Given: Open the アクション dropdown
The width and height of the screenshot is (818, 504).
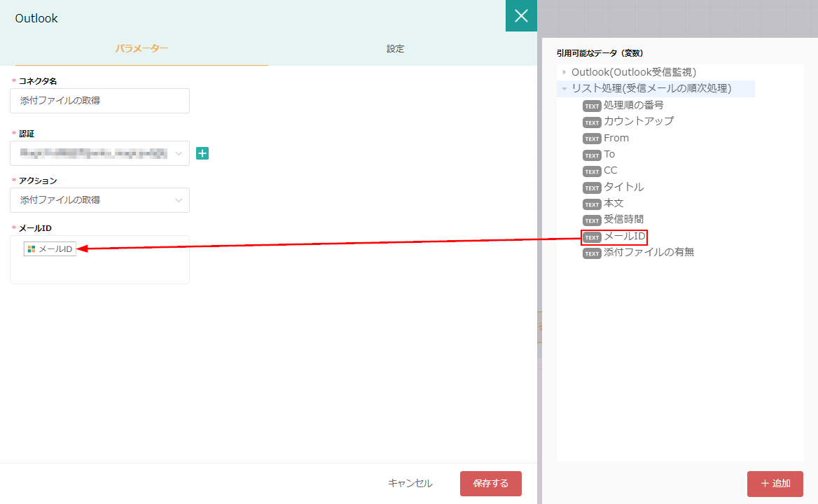Looking at the screenshot, I should [x=99, y=200].
